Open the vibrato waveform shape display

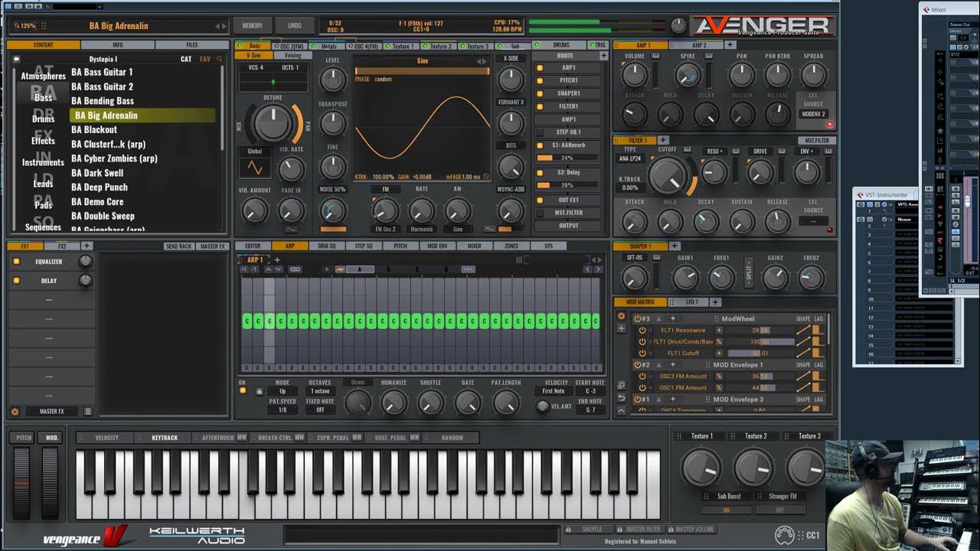click(x=255, y=168)
